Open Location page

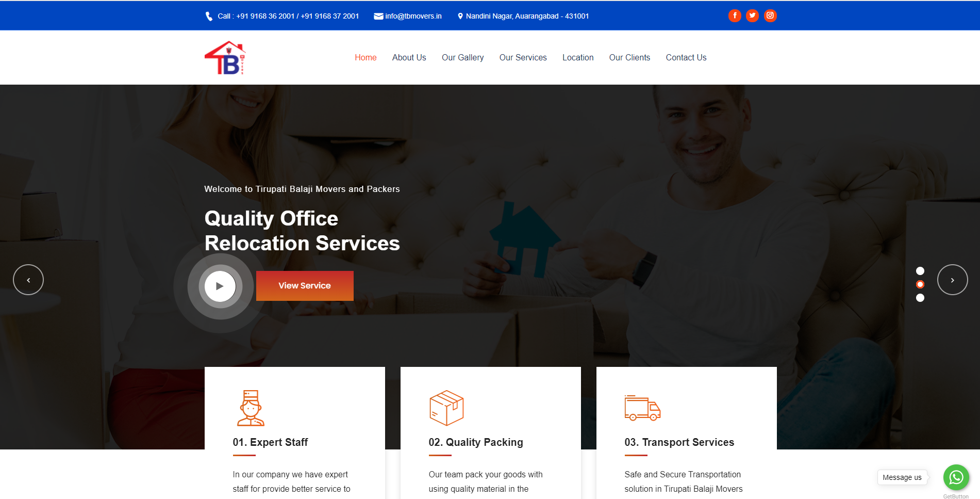tap(578, 57)
